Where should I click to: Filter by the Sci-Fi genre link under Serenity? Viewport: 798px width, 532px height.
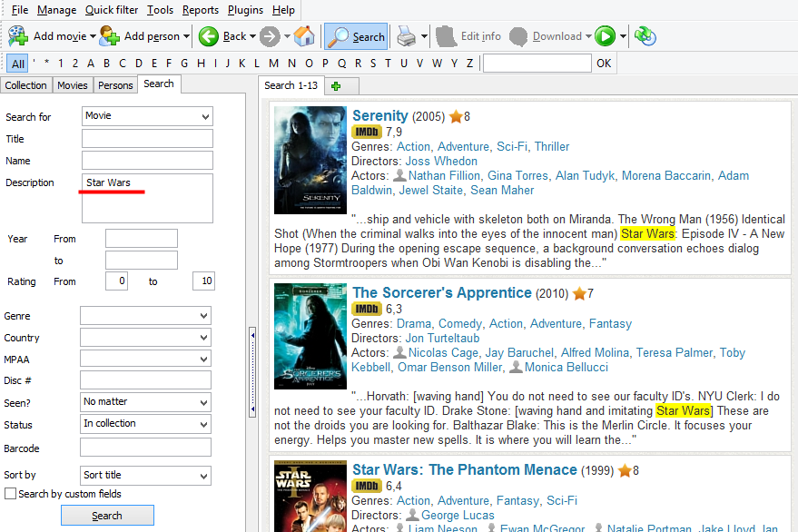[x=512, y=147]
